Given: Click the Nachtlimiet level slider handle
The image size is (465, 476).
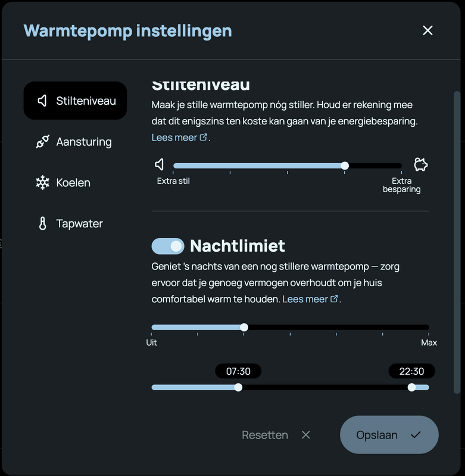Looking at the screenshot, I should tap(244, 327).
